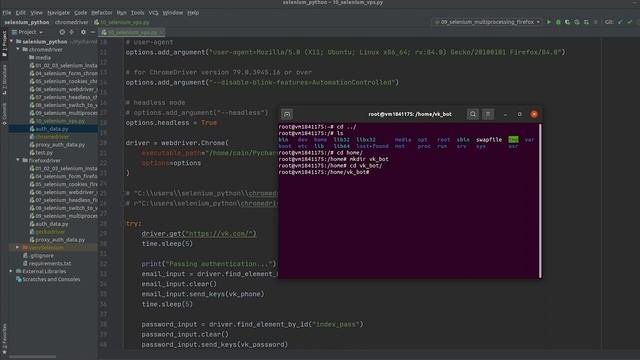Click the 'driver = webdriver.Chrome(' line

[x=177, y=143]
